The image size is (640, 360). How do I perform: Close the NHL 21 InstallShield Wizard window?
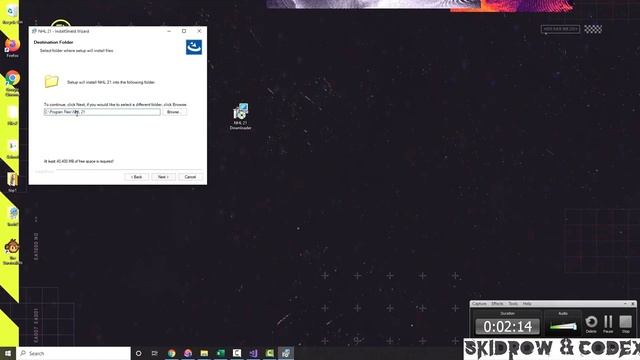click(x=199, y=31)
